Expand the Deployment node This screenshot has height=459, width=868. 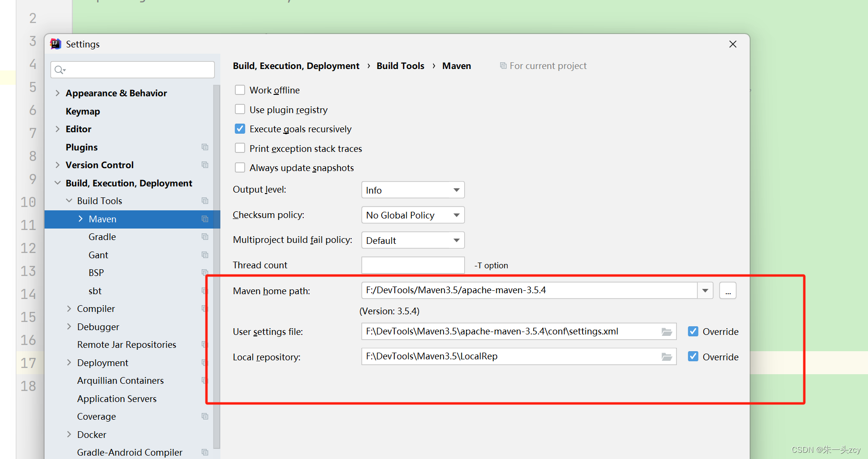click(x=69, y=363)
